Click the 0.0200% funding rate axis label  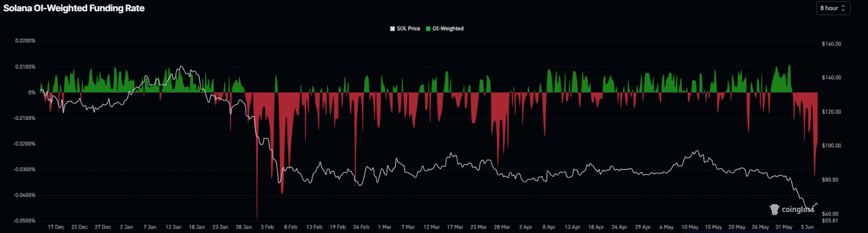(25, 41)
